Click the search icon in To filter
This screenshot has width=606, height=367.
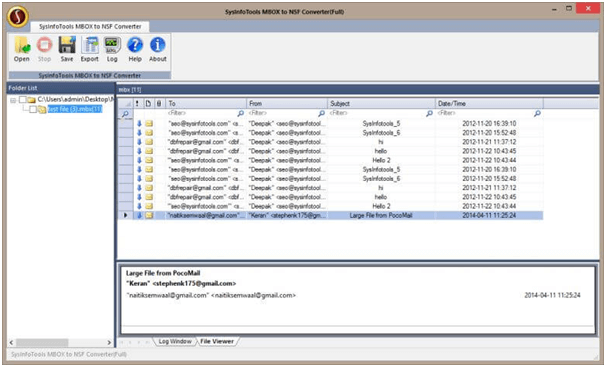pyautogui.click(x=240, y=113)
